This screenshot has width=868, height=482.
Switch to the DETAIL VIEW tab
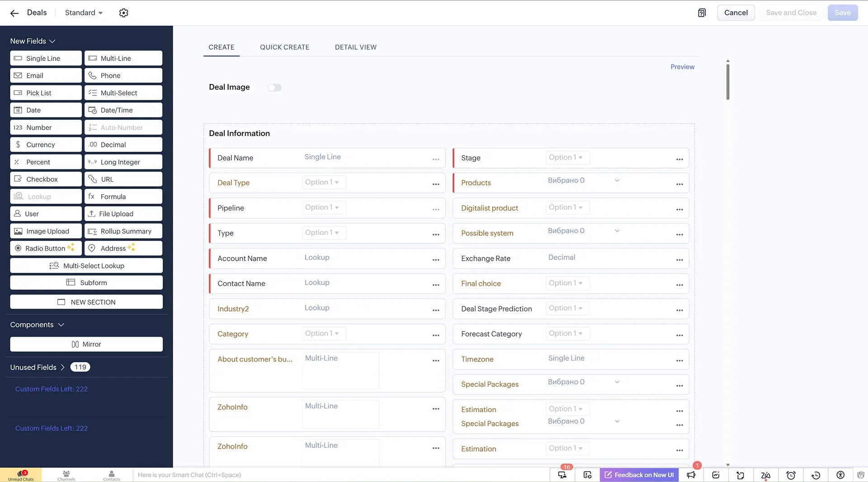(356, 47)
